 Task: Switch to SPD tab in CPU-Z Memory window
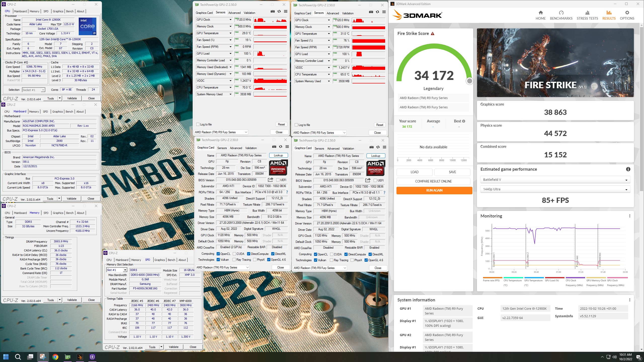[46, 213]
